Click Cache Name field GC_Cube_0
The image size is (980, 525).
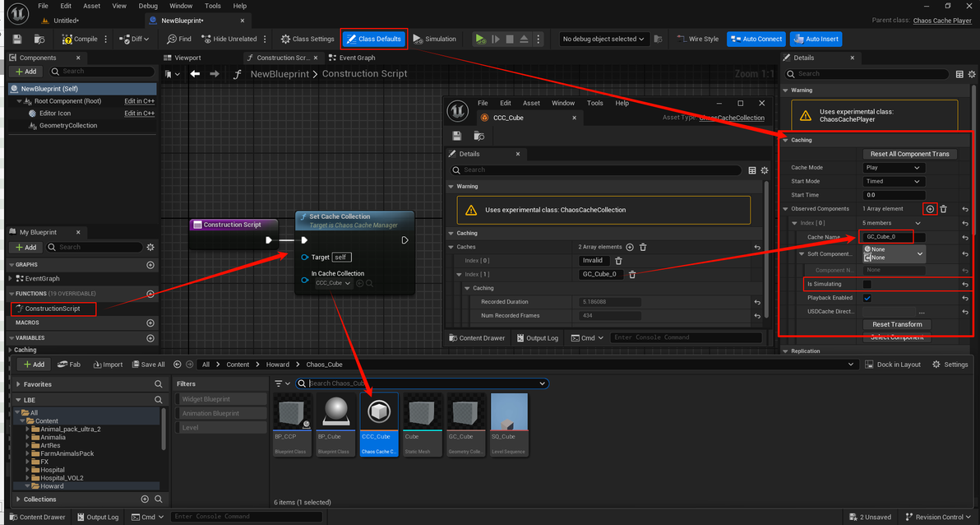pos(893,236)
